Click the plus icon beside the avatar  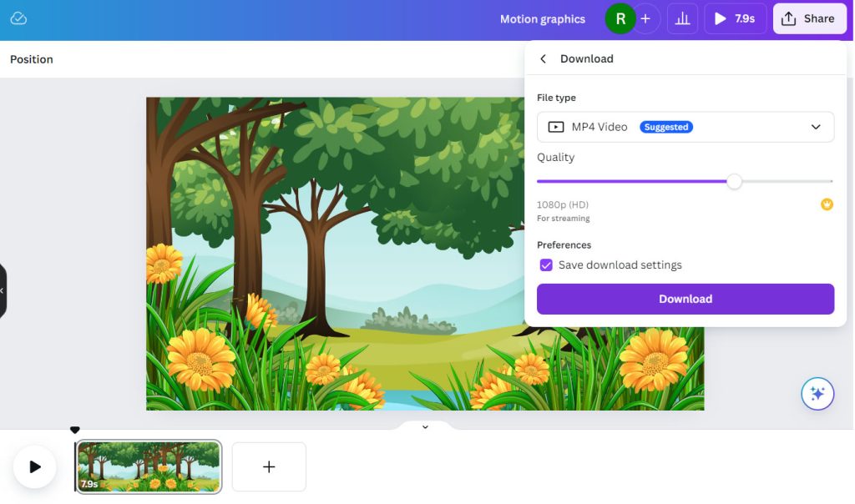click(647, 18)
